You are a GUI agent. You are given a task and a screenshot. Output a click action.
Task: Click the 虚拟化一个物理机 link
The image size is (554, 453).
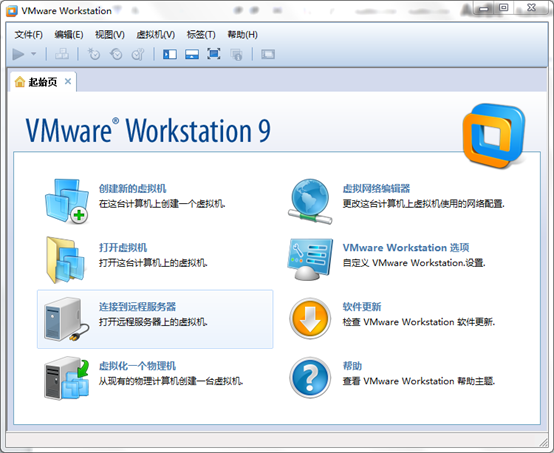tap(137, 366)
